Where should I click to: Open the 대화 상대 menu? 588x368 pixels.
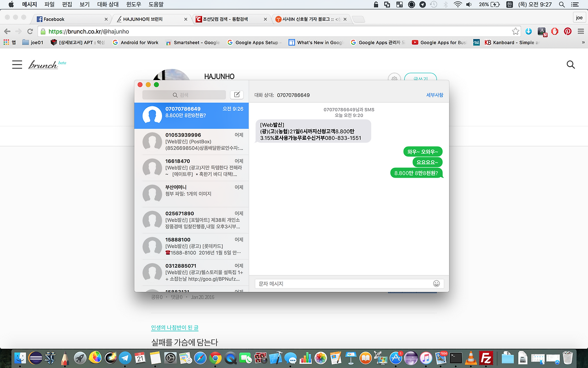tap(108, 5)
